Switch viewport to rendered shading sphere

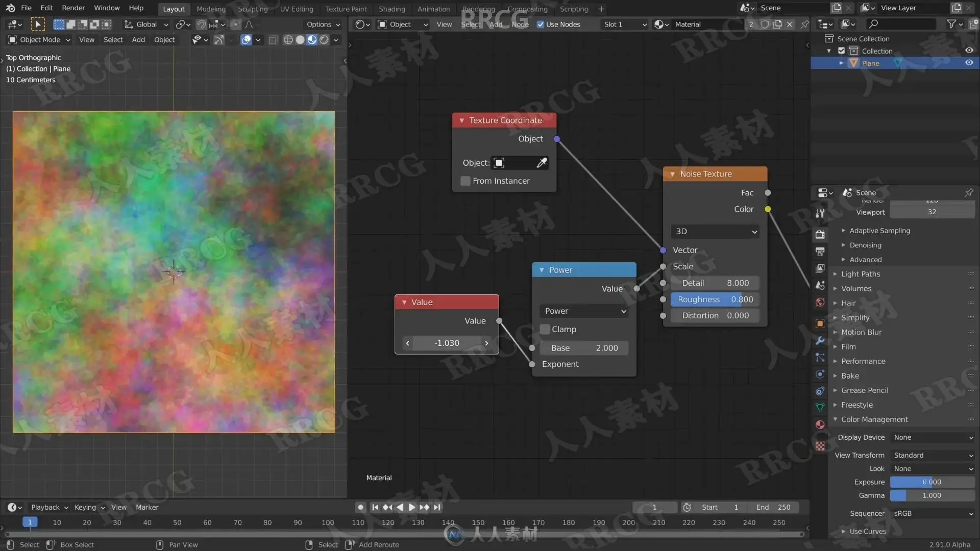(x=324, y=40)
